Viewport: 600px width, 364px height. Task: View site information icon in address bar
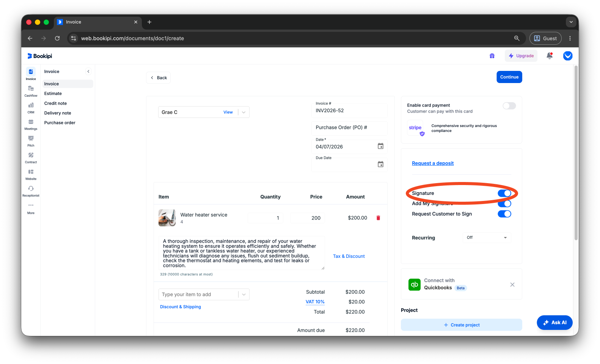coord(74,38)
